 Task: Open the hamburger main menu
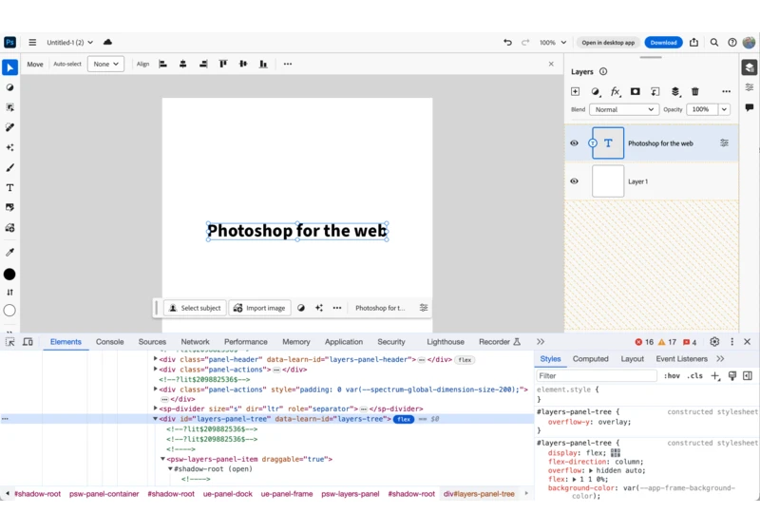(x=32, y=42)
